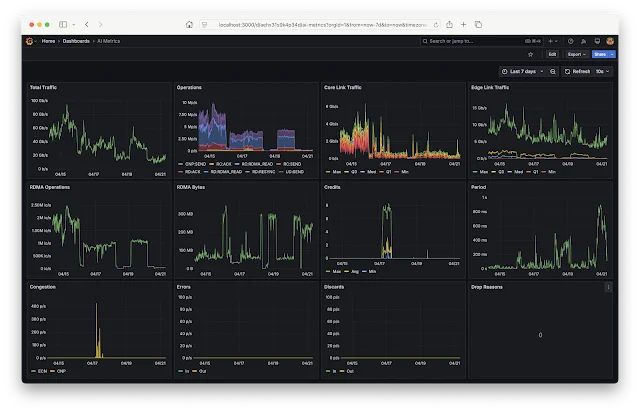Click the Discards panel title

point(334,287)
